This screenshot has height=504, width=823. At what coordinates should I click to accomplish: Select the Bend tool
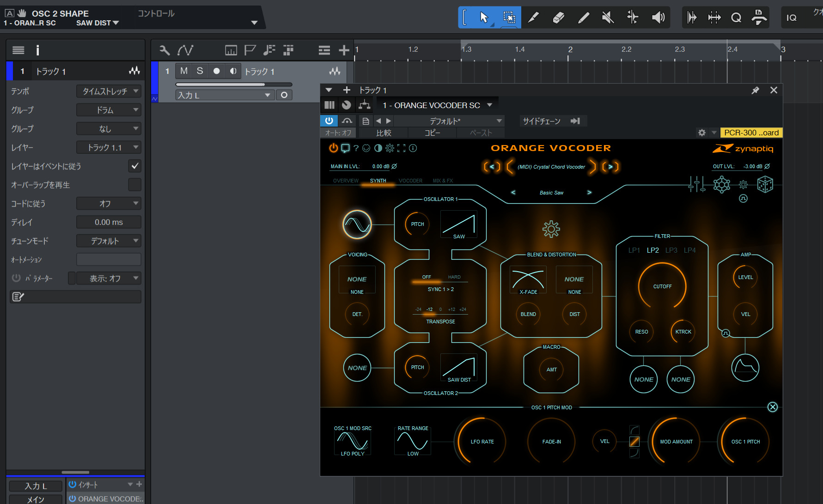point(633,18)
